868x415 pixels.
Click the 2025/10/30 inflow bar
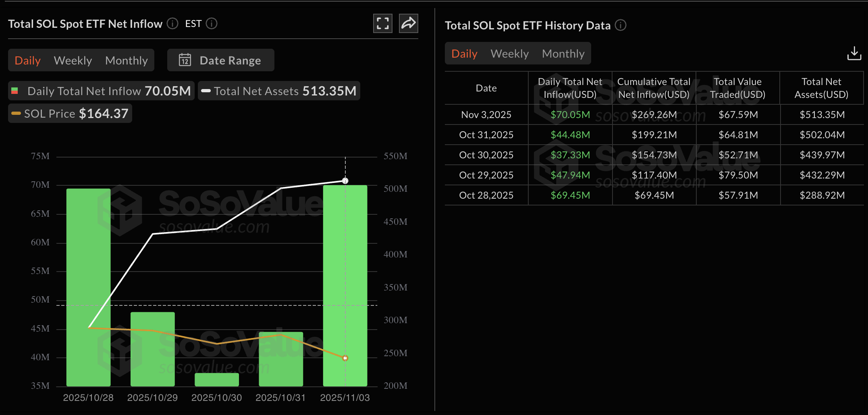(x=216, y=380)
